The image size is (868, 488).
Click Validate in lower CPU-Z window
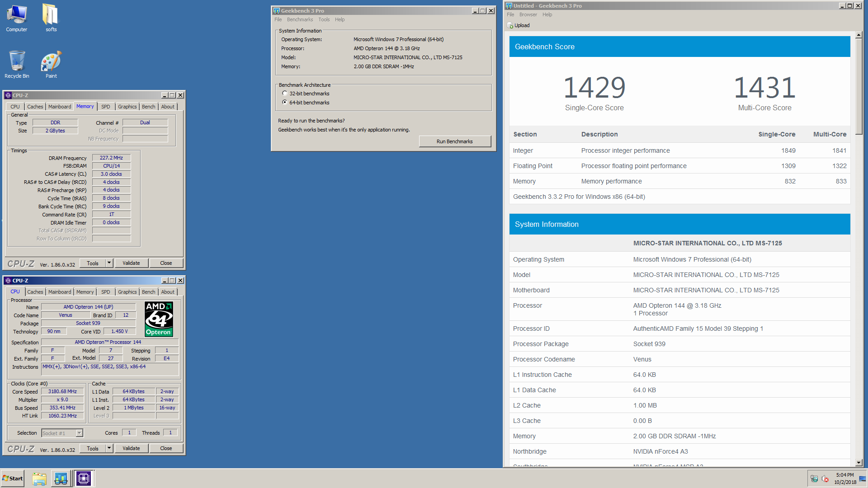pyautogui.click(x=131, y=448)
